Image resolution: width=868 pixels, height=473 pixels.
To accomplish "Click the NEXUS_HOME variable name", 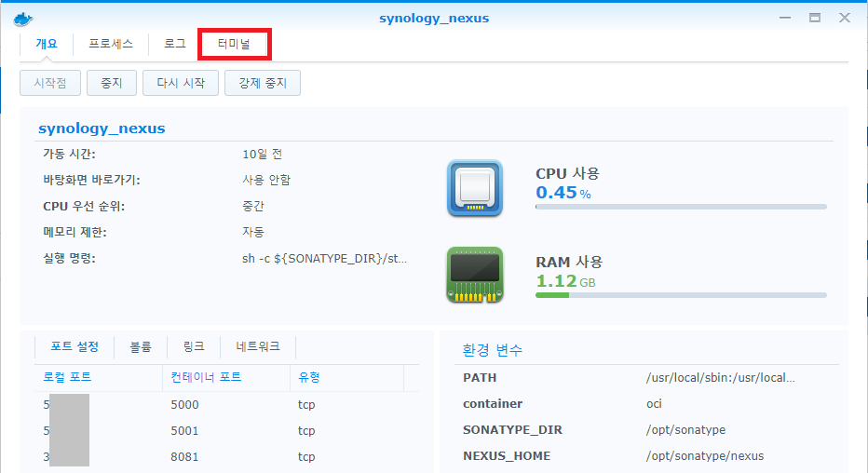I will point(507,456).
